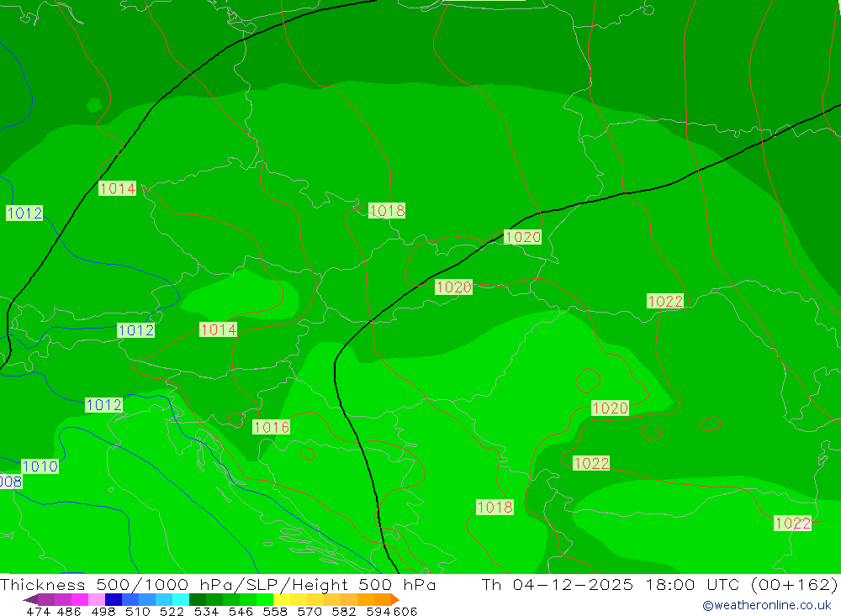Click the map title 'Thickness 500/1000 hPa/SLP/Height 500 hPa'
The height and width of the screenshot is (616, 841).
(218, 585)
